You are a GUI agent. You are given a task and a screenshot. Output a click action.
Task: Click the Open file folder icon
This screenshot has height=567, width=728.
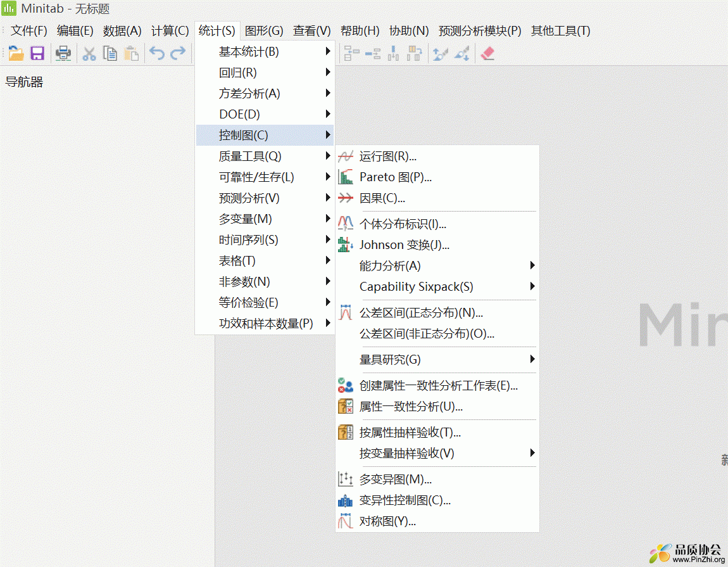coord(16,53)
